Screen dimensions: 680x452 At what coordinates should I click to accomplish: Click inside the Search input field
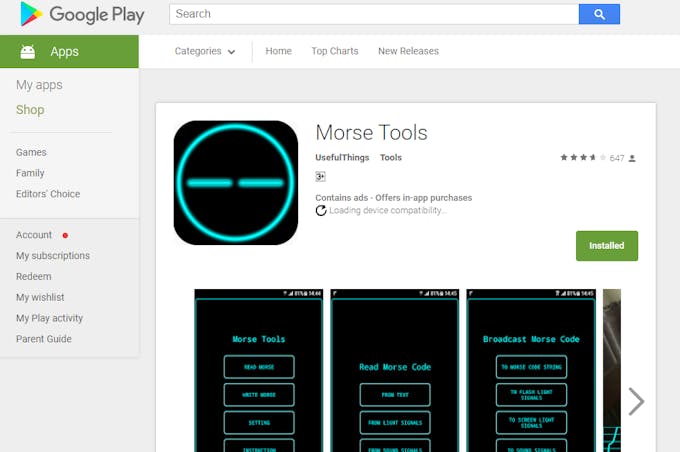(x=374, y=14)
